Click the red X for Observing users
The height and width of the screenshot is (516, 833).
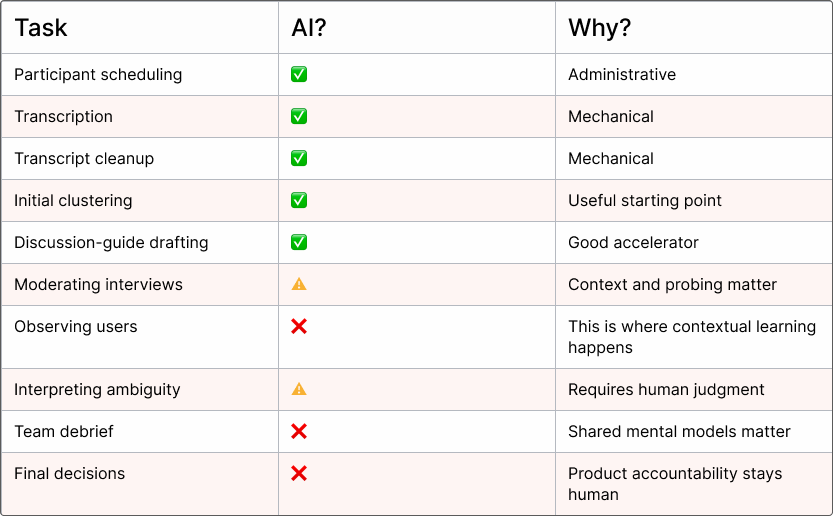(299, 326)
